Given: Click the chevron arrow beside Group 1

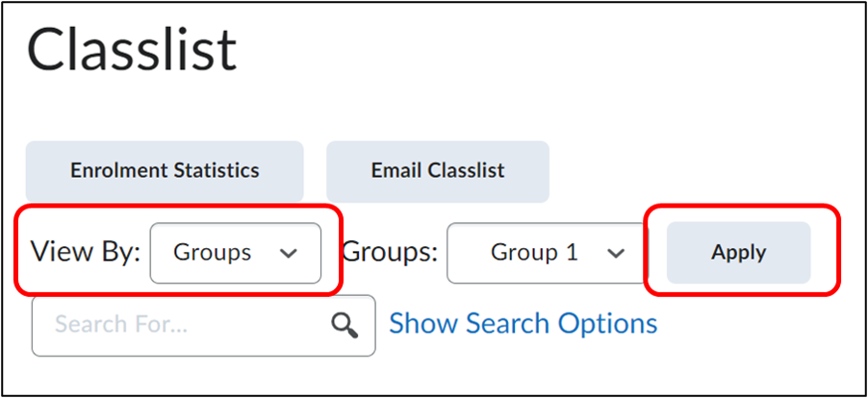Looking at the screenshot, I should (616, 254).
